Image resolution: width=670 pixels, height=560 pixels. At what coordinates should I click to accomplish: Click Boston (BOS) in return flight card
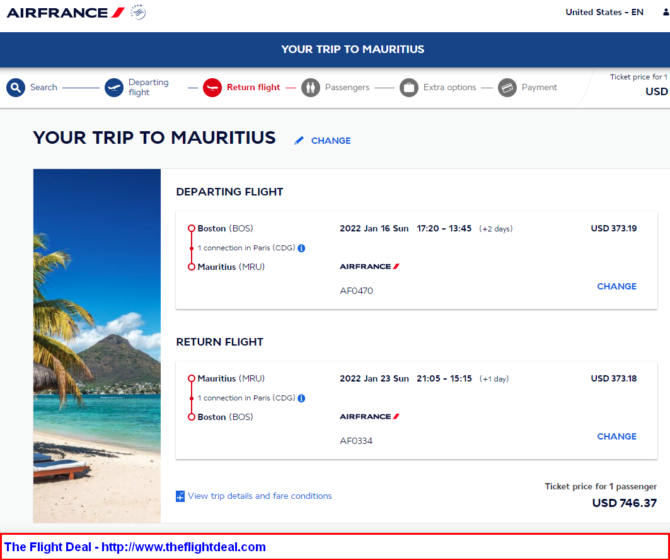[x=225, y=417]
